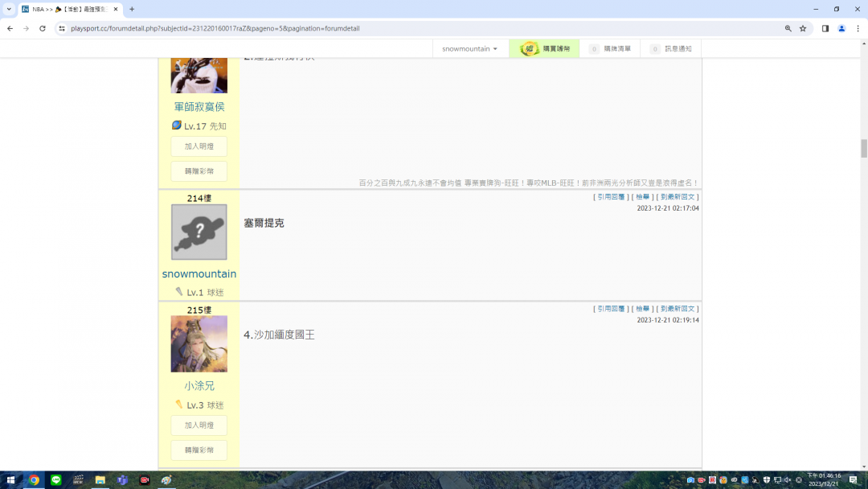Screen dimensions: 868x489
Task: Click 引用回覆 on the 214樓 post
Action: coord(611,196)
